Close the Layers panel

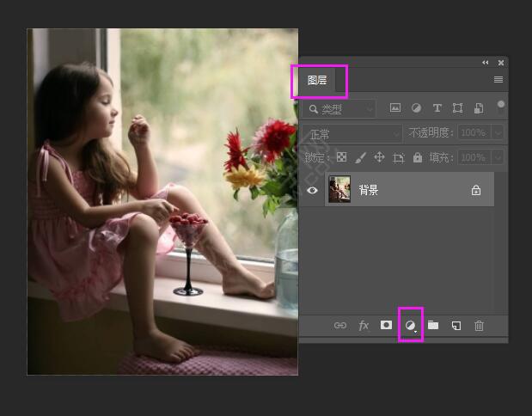[501, 63]
